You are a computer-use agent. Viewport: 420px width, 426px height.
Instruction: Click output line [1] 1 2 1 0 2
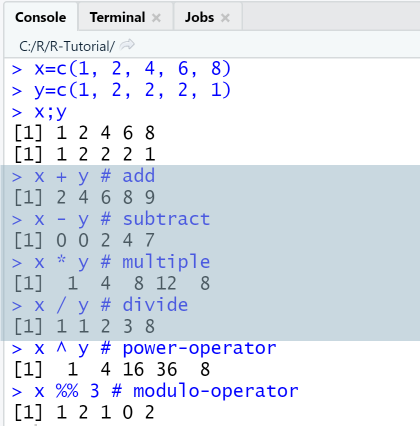[85, 412]
